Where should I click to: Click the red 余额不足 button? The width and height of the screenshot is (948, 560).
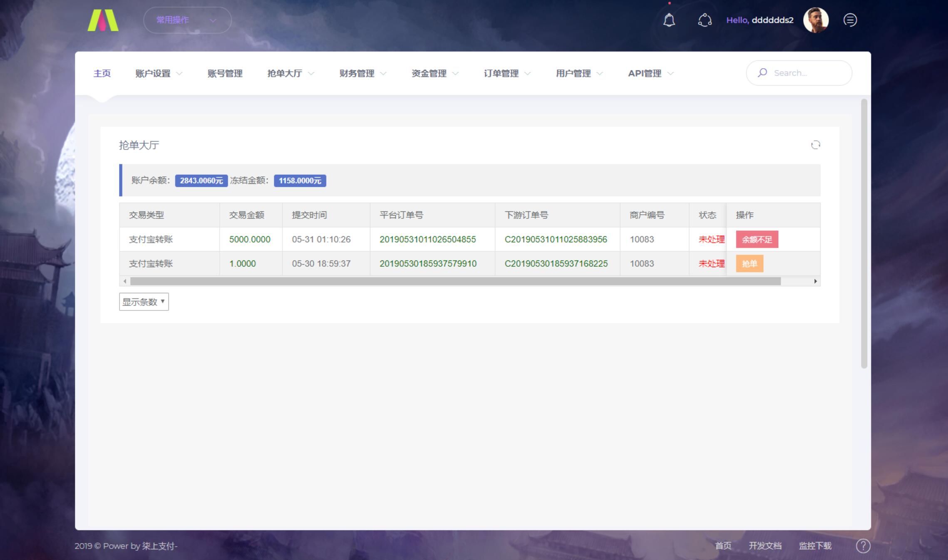click(x=757, y=239)
